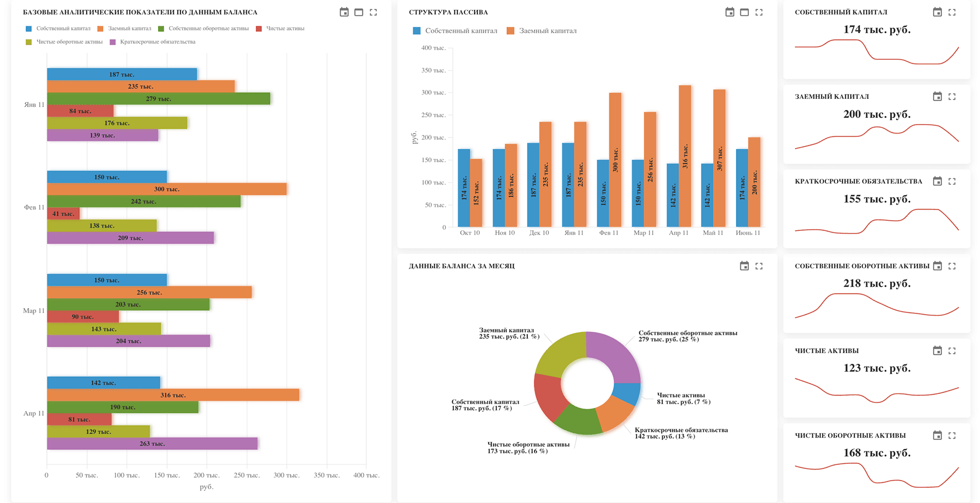The image size is (980, 503).
Task: Expand Заемный капитал card to fullscreen
Action: (952, 97)
